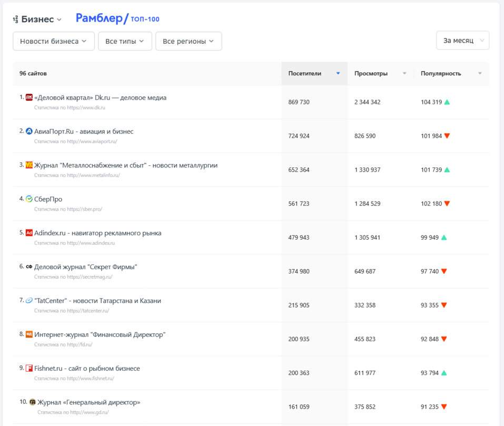
Task: Open the Металлоснабжение и сбыт journal link
Action: click(x=125, y=165)
